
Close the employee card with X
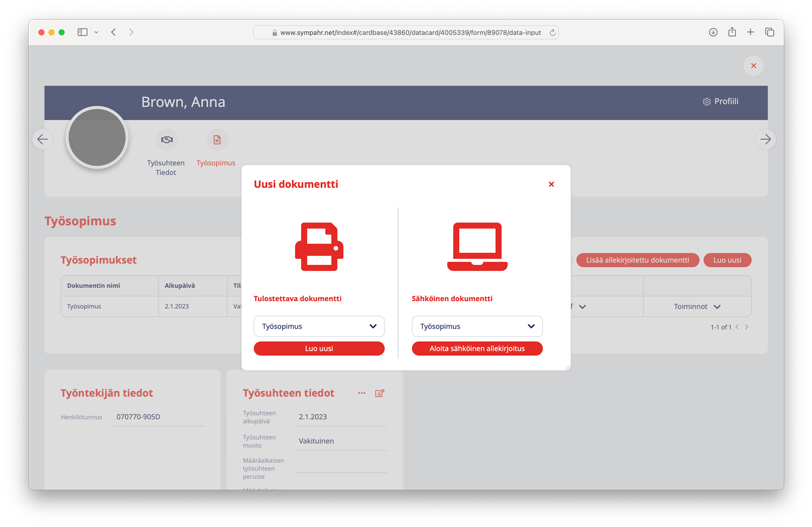tap(754, 66)
